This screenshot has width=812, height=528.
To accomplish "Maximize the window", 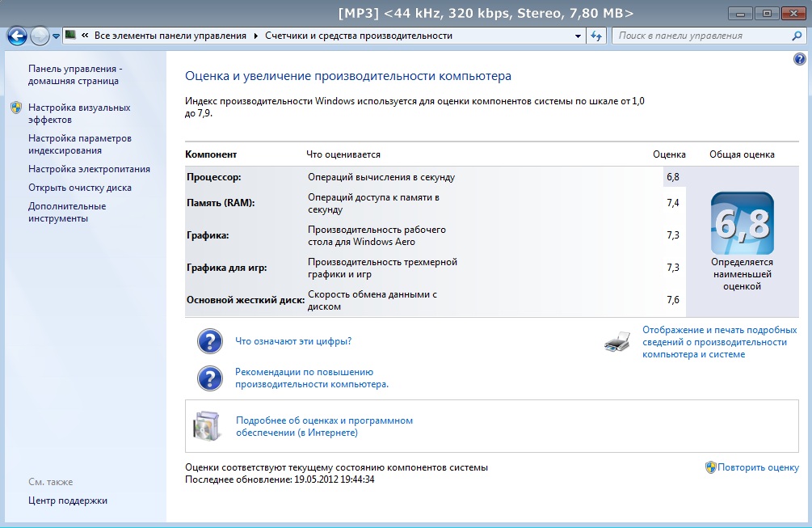I will click(767, 14).
